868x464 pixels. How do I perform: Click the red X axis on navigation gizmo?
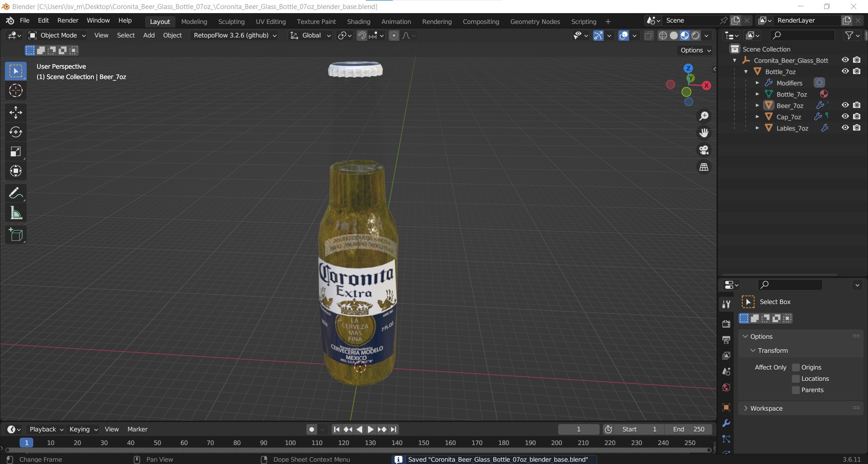click(x=706, y=85)
